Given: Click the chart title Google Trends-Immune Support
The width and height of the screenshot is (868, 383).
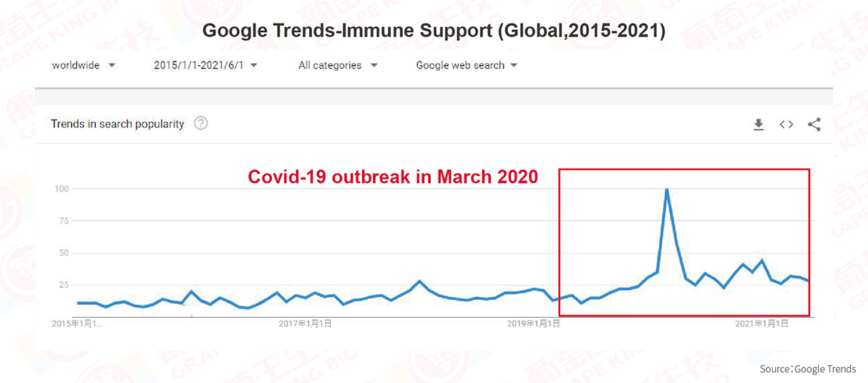Looking at the screenshot, I should pyautogui.click(x=434, y=31).
